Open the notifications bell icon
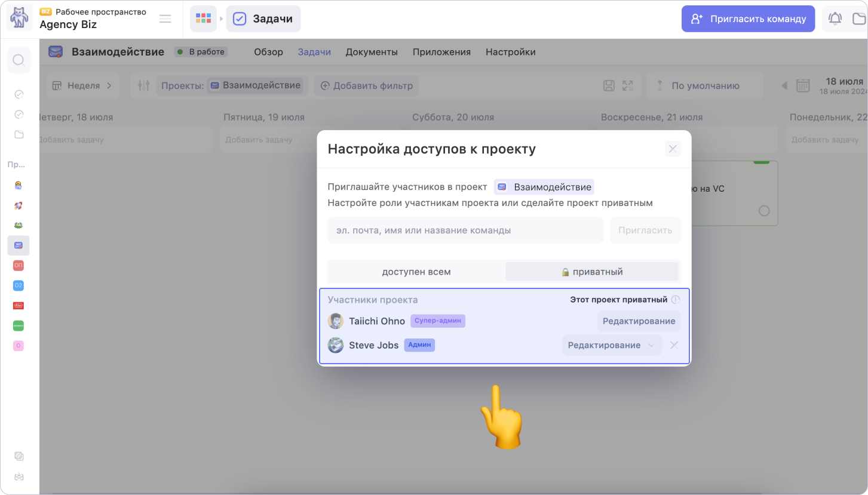Screen dimensions: 868x495 click(835, 19)
